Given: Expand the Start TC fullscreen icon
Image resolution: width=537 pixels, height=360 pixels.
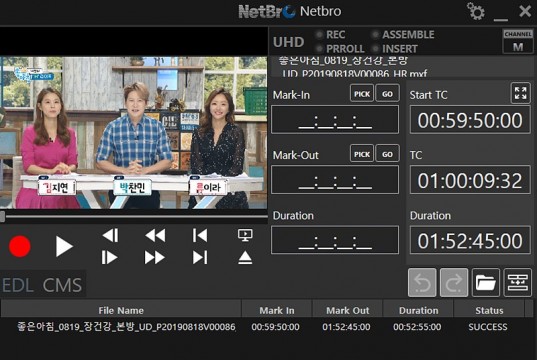Looking at the screenshot, I should click(x=521, y=93).
